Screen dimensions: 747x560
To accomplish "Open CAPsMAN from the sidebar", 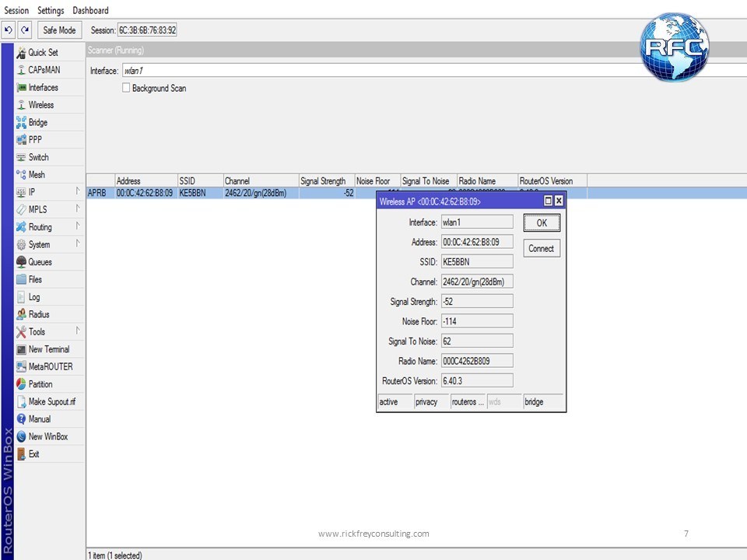I will tap(44, 70).
